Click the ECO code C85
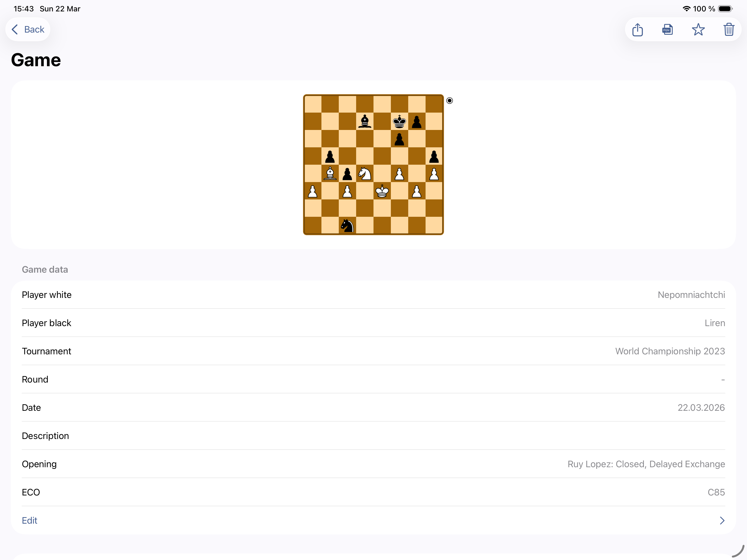 716,492
